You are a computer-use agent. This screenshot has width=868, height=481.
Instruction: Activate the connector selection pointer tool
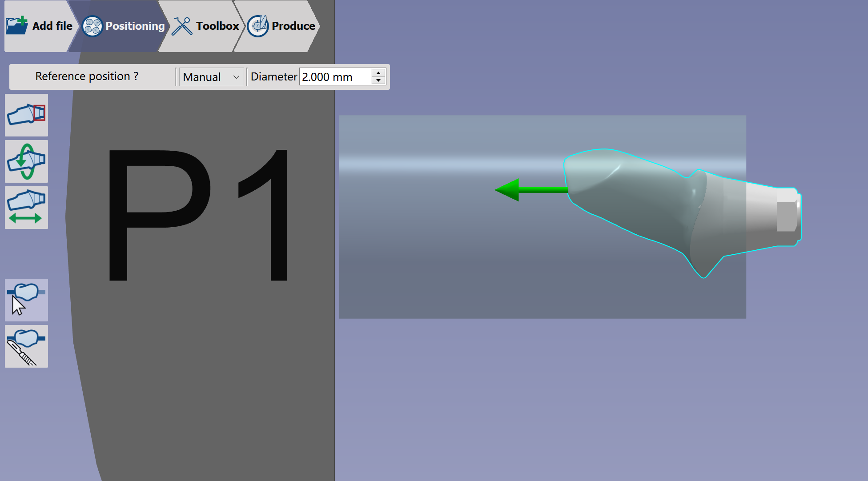pos(27,300)
